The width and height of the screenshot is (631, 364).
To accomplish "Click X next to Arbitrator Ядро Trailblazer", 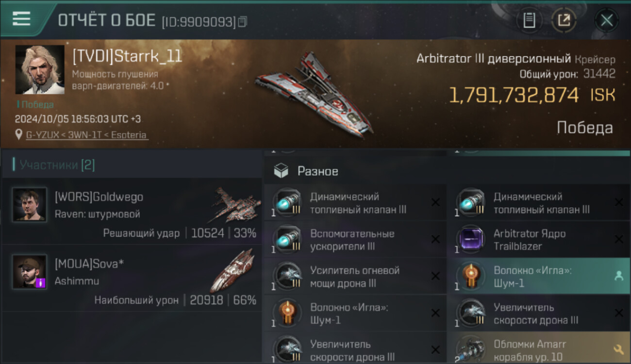I will pos(619,239).
